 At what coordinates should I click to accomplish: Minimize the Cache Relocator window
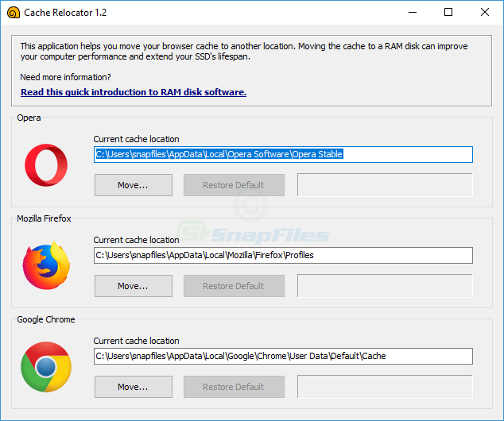[x=413, y=12]
